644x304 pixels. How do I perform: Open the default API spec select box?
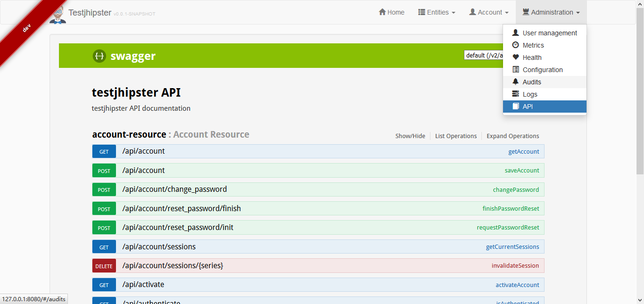(x=484, y=55)
